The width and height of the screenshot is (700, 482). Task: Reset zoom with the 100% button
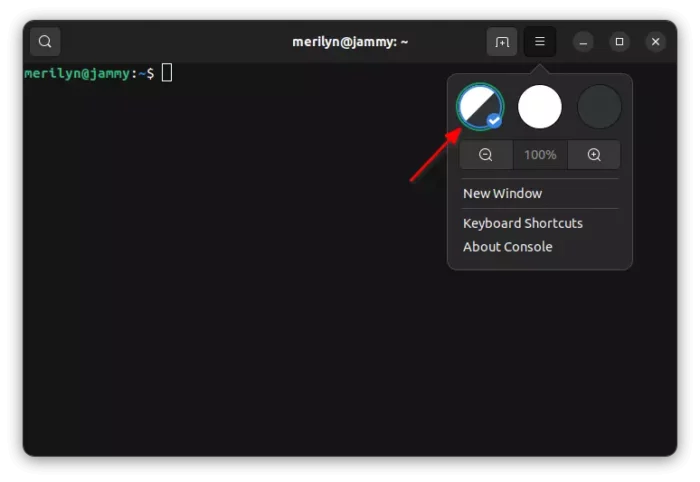point(540,155)
